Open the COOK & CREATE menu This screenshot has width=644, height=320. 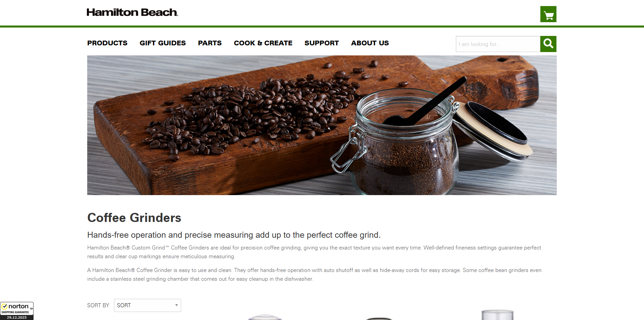tap(263, 43)
